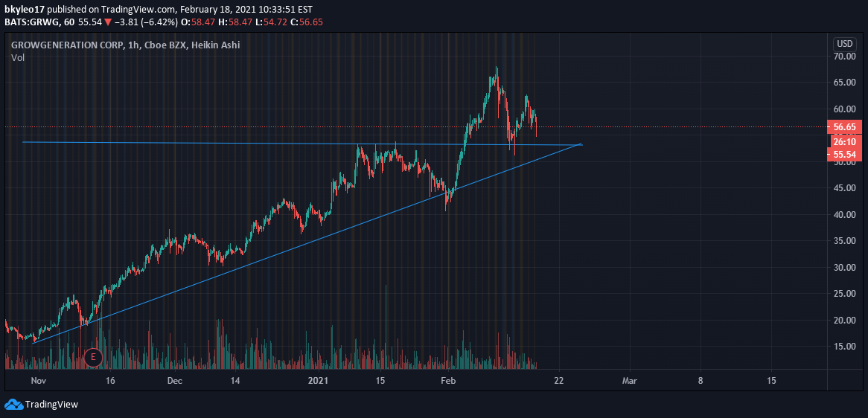This screenshot has height=418, width=868.
Task: Click the C:56.65 close value
Action: [x=307, y=22]
